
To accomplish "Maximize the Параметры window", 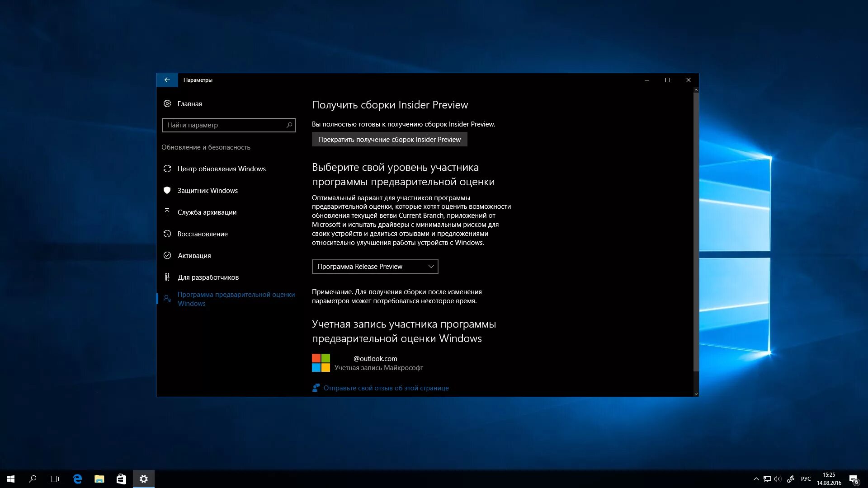I will pos(668,80).
